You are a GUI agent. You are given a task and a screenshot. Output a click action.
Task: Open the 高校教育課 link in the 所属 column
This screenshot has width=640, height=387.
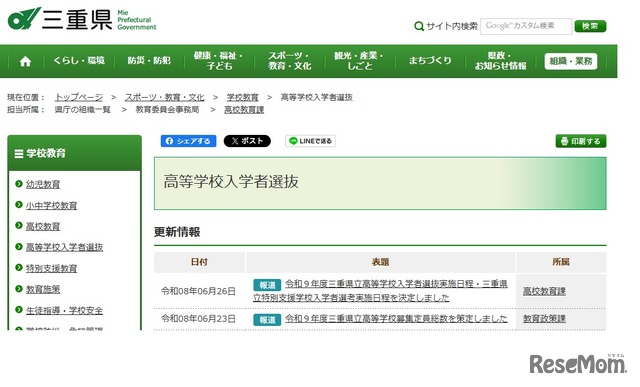click(544, 291)
